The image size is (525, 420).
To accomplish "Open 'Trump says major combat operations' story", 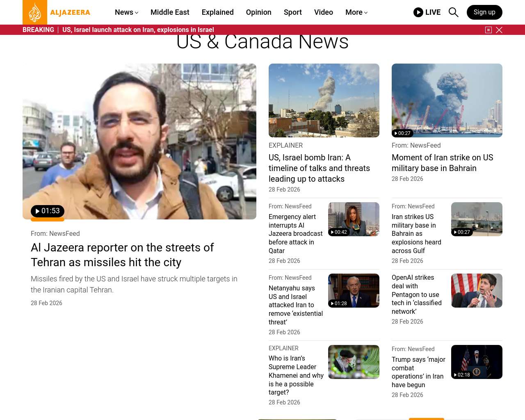I will click(418, 372).
